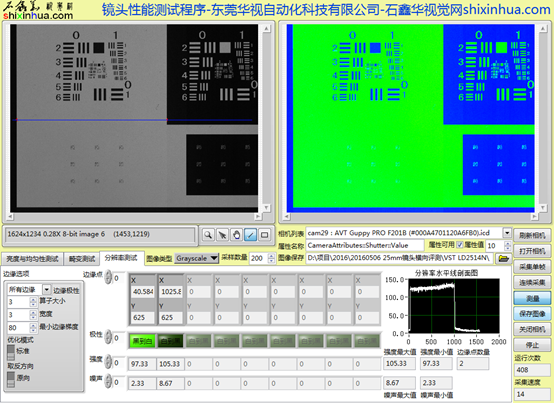Viewport: 554px width, 403px height.
Task: Click the 采集单帧 button
Action: click(x=532, y=267)
